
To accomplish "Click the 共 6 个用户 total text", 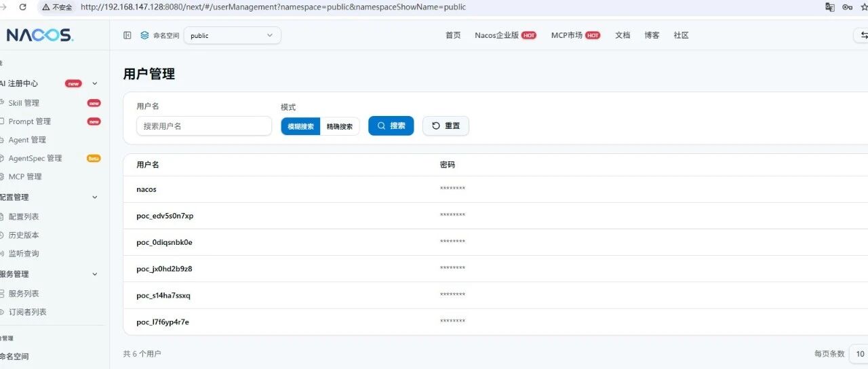I will coord(142,354).
